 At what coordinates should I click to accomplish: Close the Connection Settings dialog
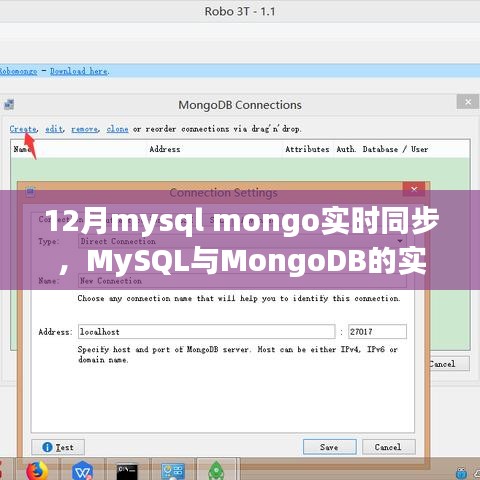click(x=414, y=189)
